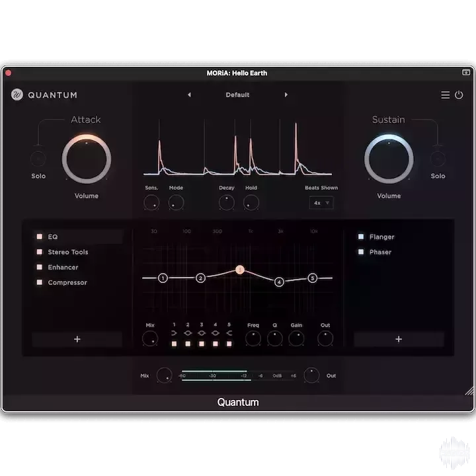
Task: Select highlighted EQ band node 3
Action: tap(240, 270)
